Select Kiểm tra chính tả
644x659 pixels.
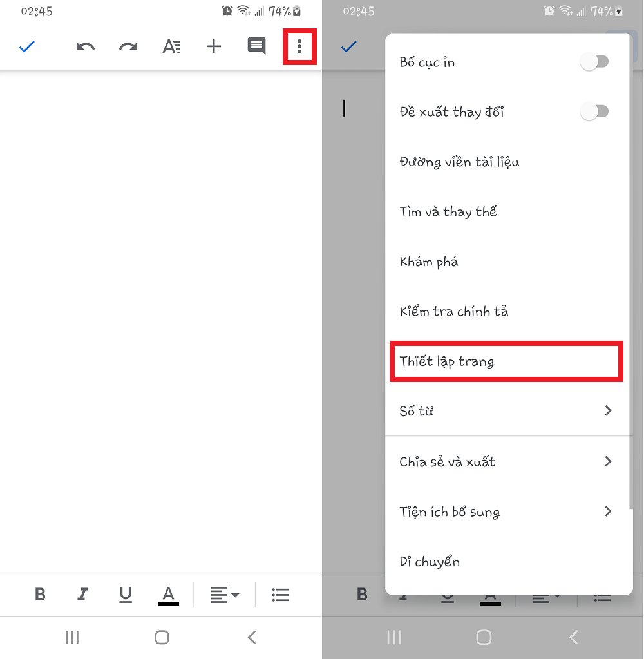click(x=509, y=311)
